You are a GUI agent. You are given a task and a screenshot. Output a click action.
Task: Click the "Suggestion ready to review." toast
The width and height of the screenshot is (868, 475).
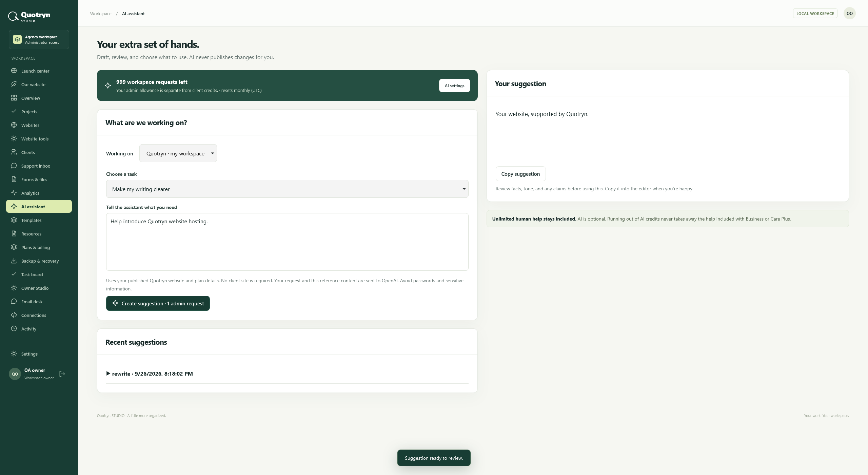tap(434, 458)
